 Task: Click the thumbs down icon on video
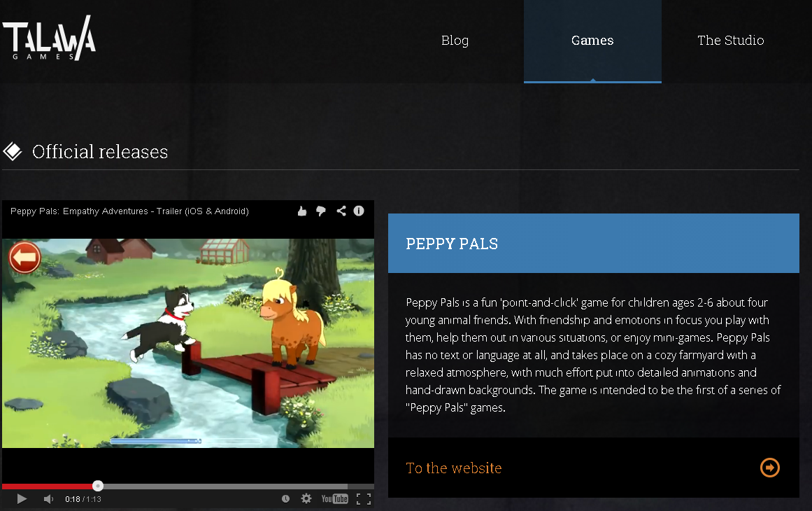tap(321, 211)
